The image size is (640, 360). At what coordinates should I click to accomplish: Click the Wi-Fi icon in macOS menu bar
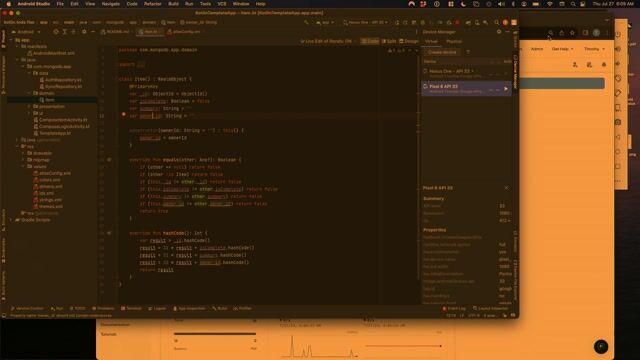550,4
